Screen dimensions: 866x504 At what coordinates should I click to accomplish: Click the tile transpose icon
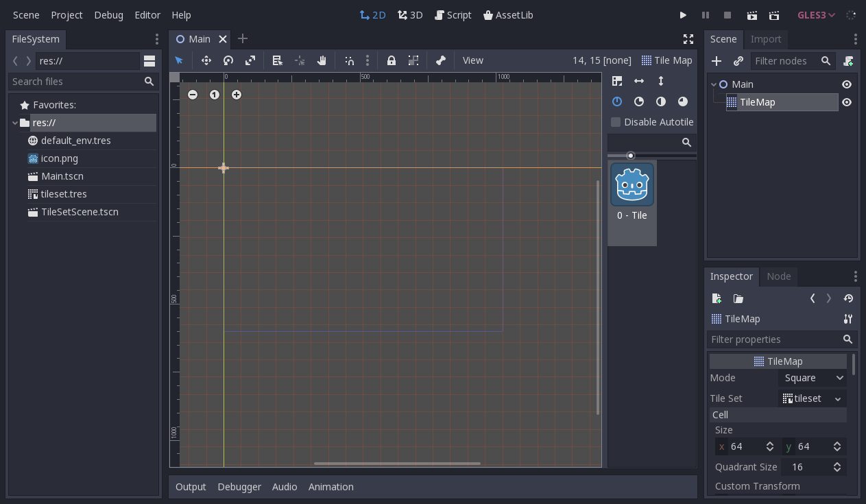617,81
